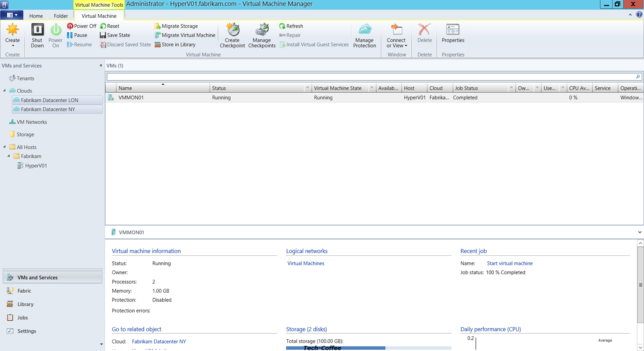Click the Resume ribbon command
Viewport: 644px width, 351px height.
[79, 44]
